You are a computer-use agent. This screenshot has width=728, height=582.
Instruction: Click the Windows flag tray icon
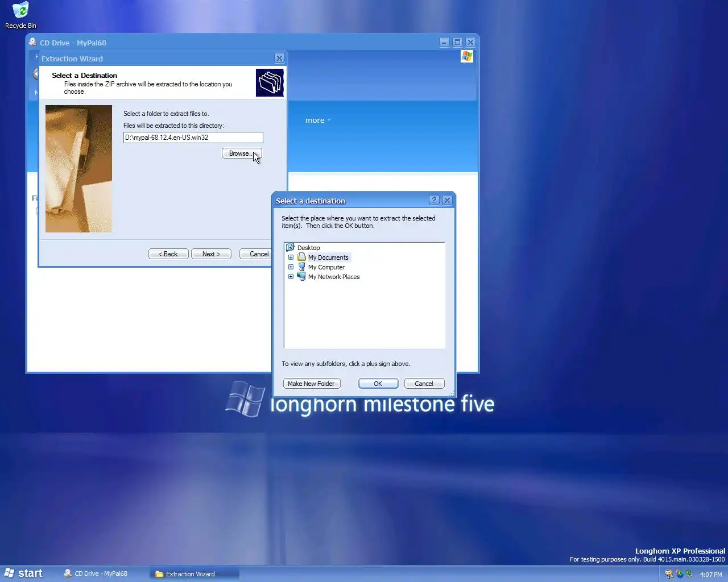click(x=679, y=574)
